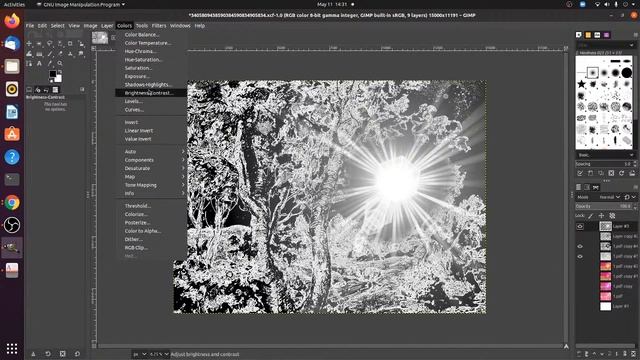
Task: Lower layer arrow in layers panel
Action: tap(602, 354)
